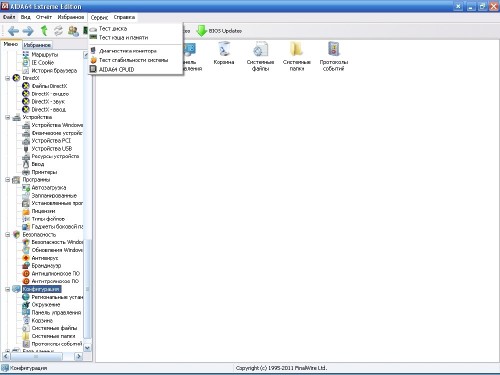
Task: Click tree scrollbar down arrow
Action: pyautogui.click(x=87, y=348)
